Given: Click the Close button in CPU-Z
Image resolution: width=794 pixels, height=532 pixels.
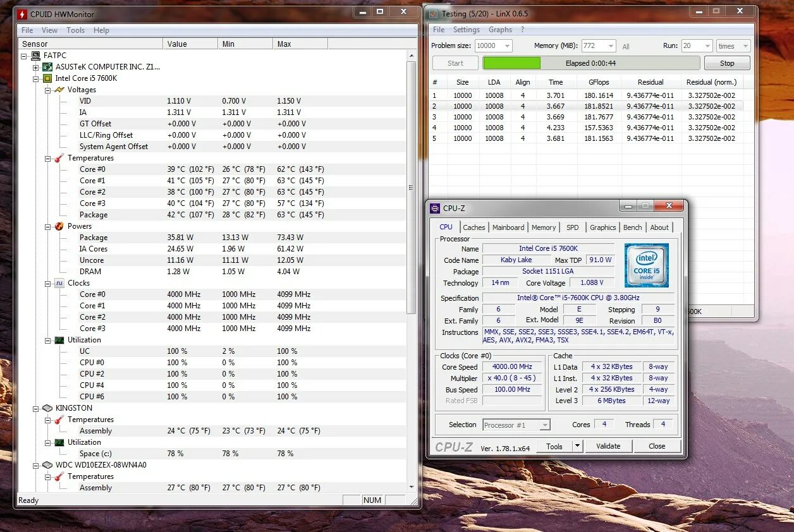Looking at the screenshot, I should pyautogui.click(x=657, y=446).
